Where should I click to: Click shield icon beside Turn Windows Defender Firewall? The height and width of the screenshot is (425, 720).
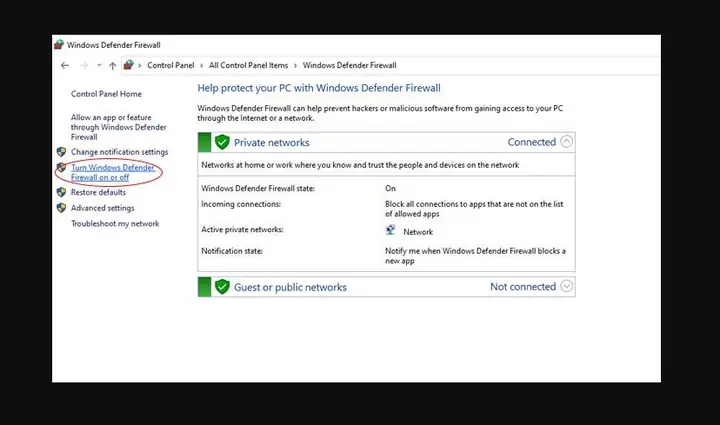(x=62, y=167)
